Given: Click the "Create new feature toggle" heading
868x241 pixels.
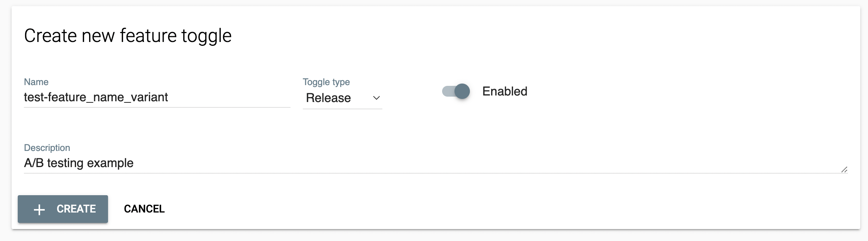Looking at the screenshot, I should 128,35.
